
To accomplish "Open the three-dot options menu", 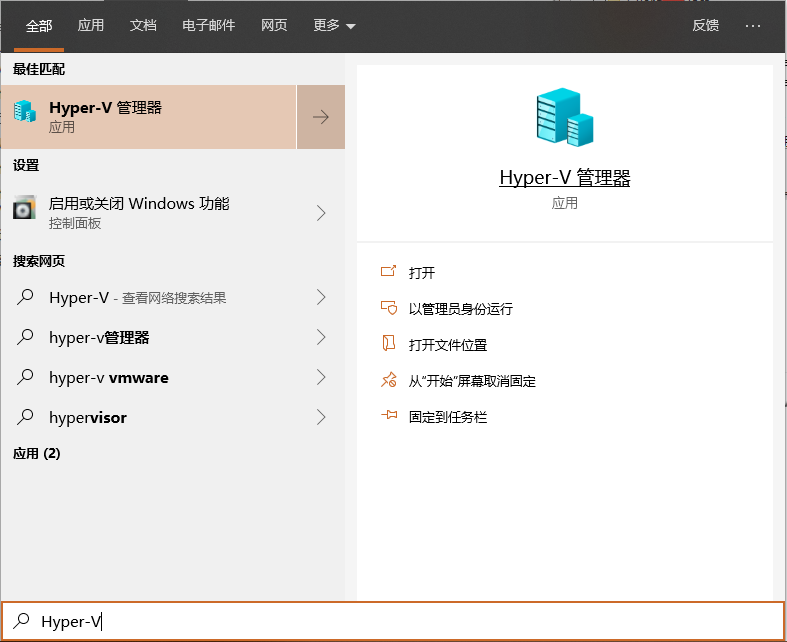I will (753, 26).
